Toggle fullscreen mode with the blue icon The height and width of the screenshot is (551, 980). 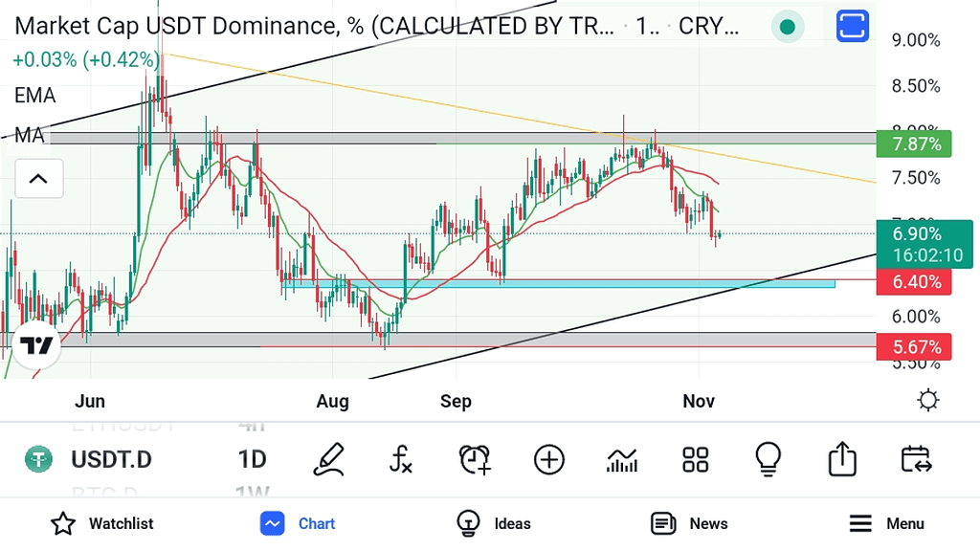click(851, 26)
